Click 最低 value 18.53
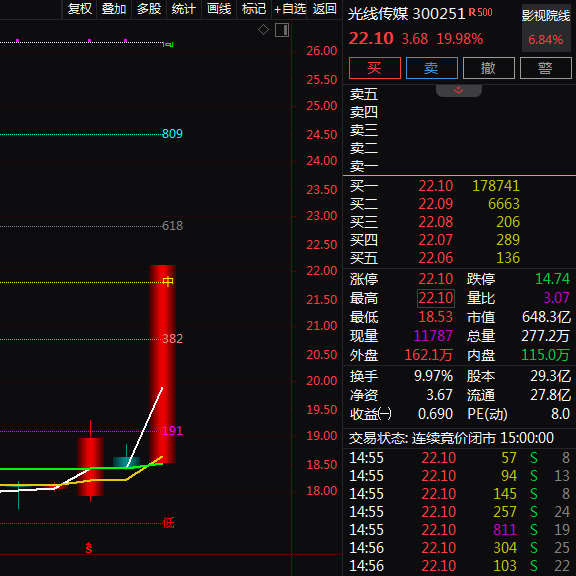The width and height of the screenshot is (576, 576). coord(436,317)
